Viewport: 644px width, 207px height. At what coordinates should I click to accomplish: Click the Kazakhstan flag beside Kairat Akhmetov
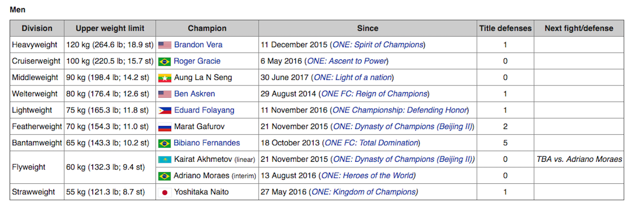tap(165, 160)
